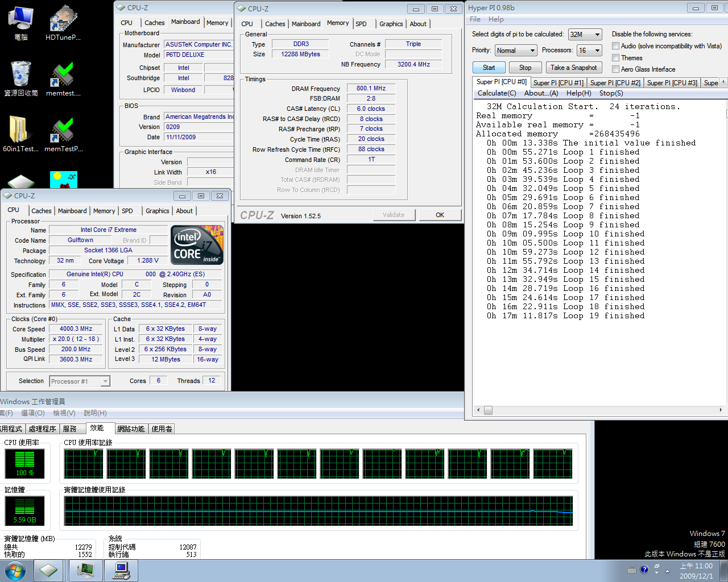Open the HDTuneP... desktop shortcut
728x582 pixels.
point(63,23)
